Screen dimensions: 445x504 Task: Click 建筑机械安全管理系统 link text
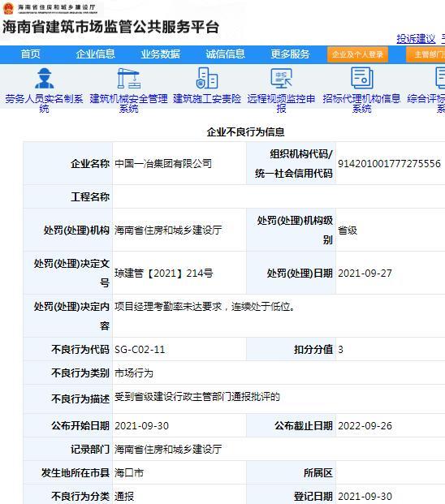click(128, 103)
